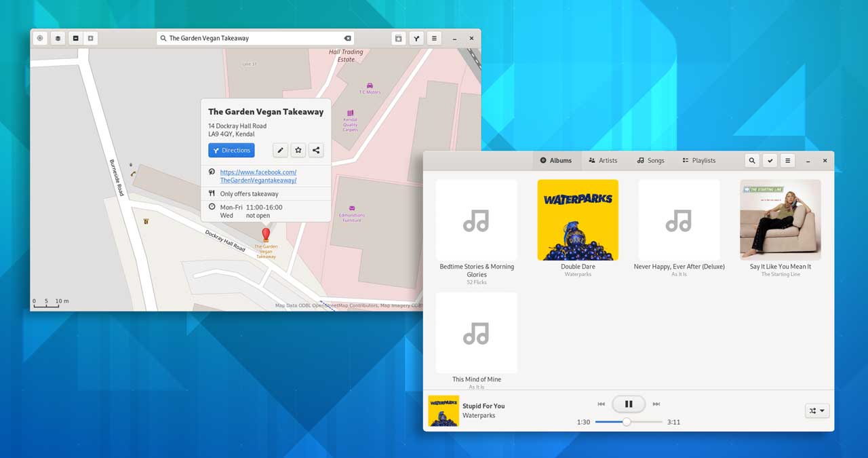Toggle selection mode with checkmark button

pos(770,161)
